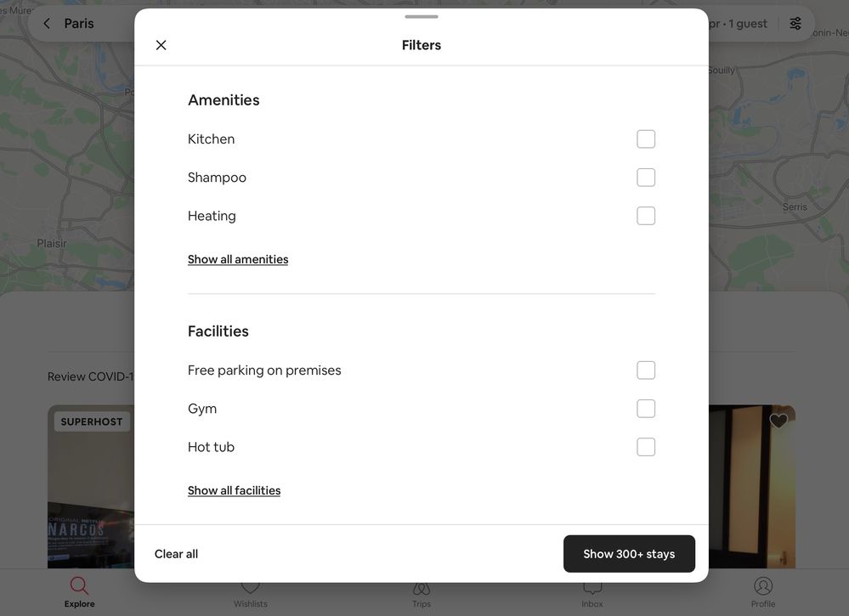The width and height of the screenshot is (849, 616).
Task: Open the Trips tab icon
Action: 422,589
